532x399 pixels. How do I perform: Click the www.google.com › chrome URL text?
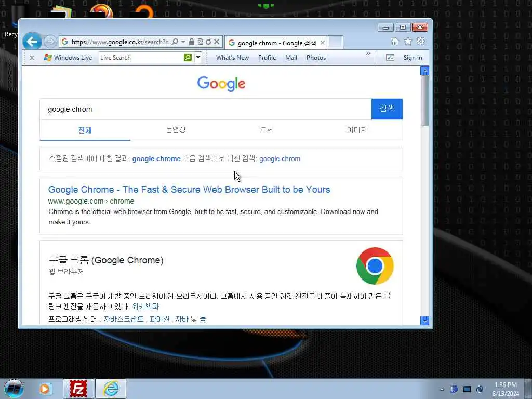tap(91, 201)
